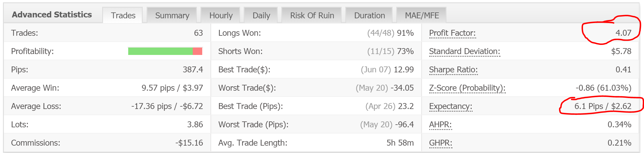Switch to the Trades tab

tap(123, 15)
